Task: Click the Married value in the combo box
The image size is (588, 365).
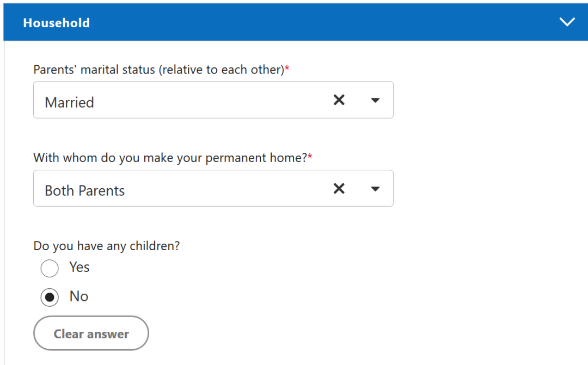Action: (x=70, y=102)
